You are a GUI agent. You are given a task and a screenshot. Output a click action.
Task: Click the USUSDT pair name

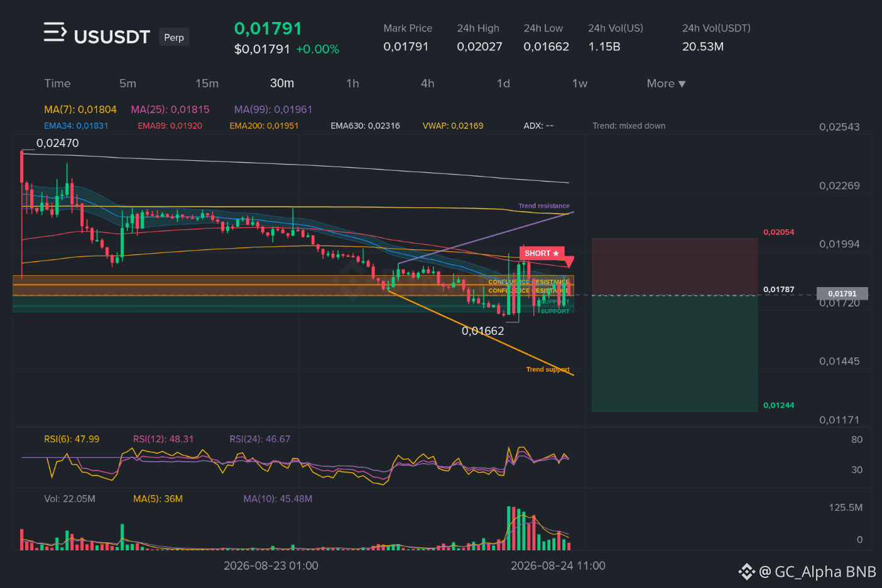[112, 37]
